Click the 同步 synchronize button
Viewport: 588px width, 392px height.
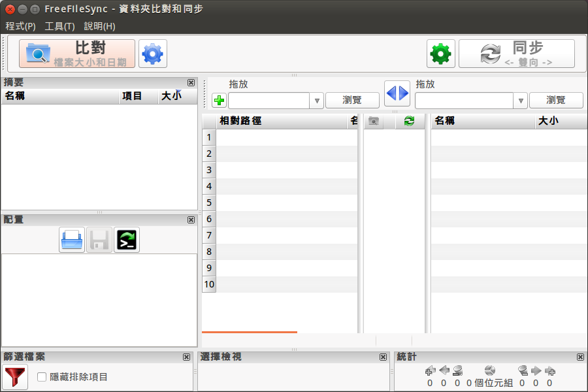coord(516,54)
